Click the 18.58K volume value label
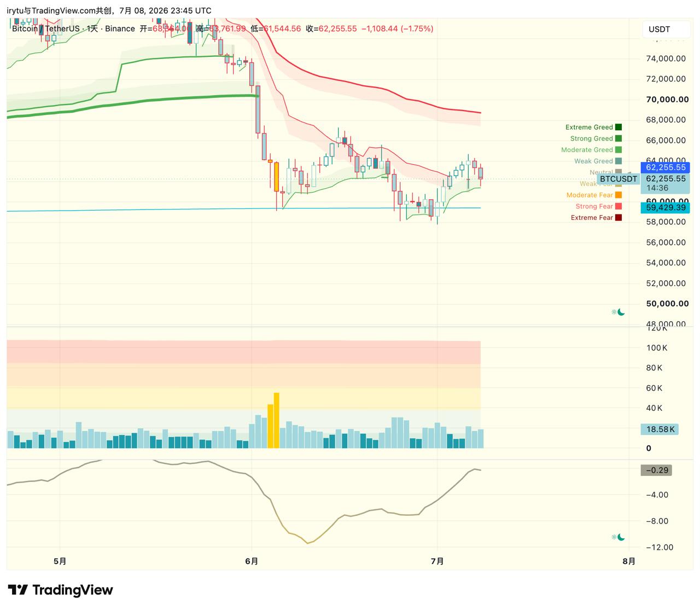This screenshot has height=610, width=700. [x=660, y=429]
